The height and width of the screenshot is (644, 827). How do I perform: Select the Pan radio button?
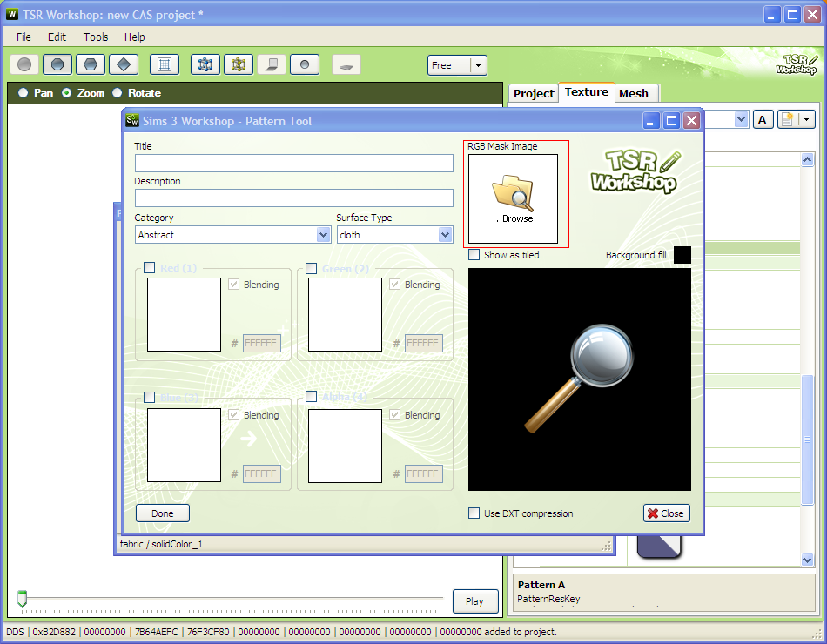[24, 93]
